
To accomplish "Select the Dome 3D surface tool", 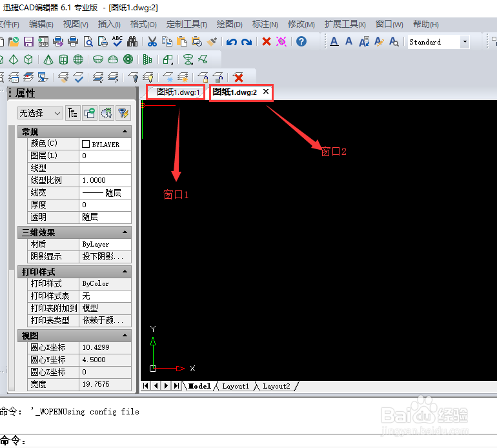I will (x=113, y=59).
